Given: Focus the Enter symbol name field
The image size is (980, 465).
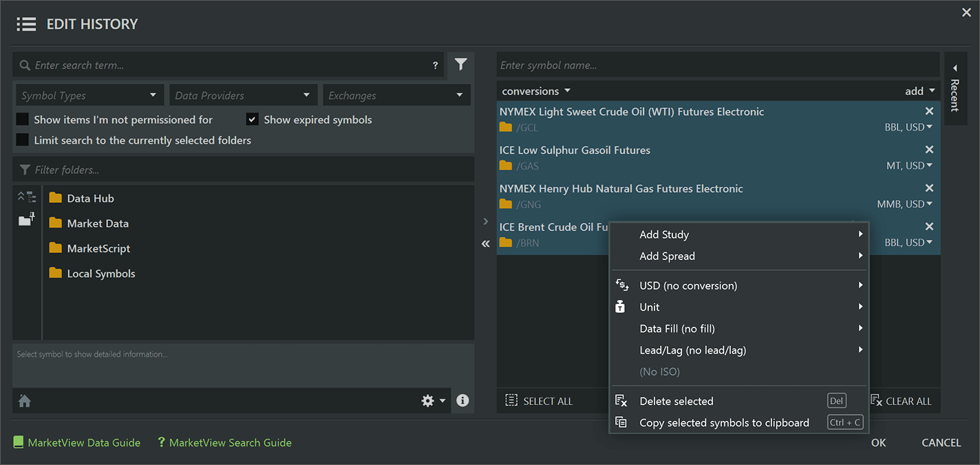Looking at the screenshot, I should pyautogui.click(x=717, y=65).
